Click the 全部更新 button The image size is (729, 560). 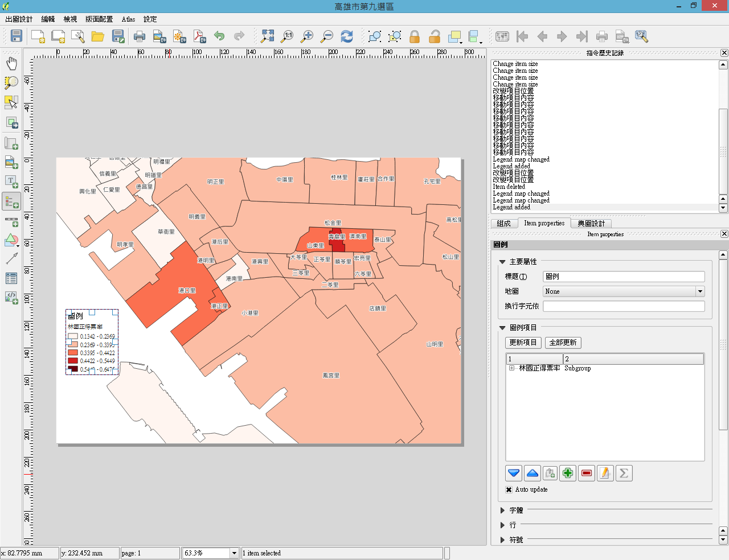pyautogui.click(x=563, y=343)
